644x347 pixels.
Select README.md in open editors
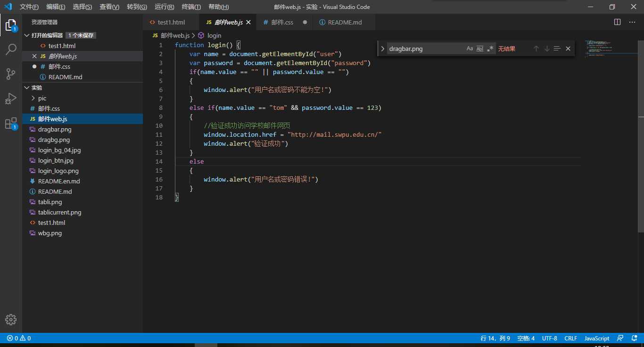point(83,77)
